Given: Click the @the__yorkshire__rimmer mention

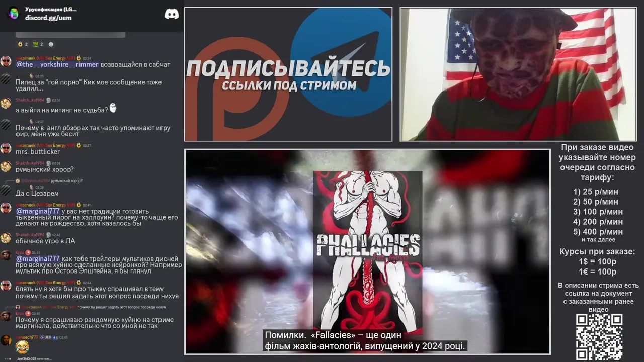Looking at the screenshot, I should coord(57,64).
